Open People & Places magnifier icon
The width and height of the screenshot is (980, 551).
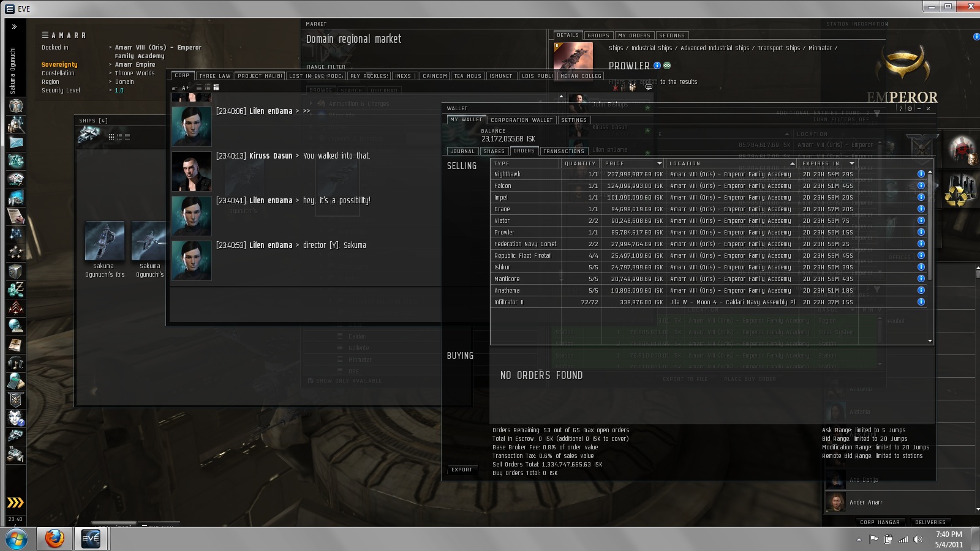click(x=16, y=124)
